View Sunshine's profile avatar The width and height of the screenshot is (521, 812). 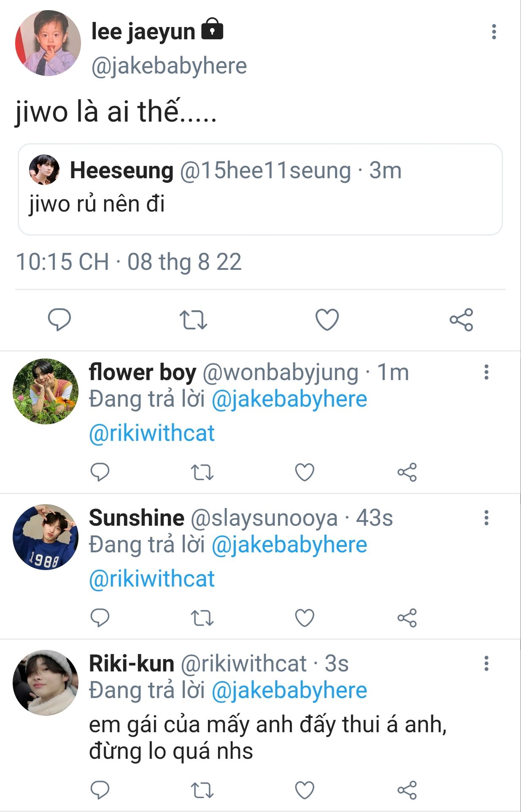[46, 537]
